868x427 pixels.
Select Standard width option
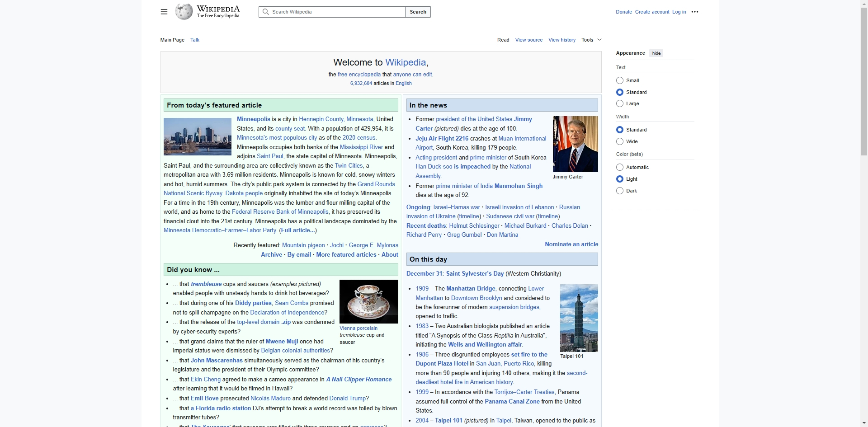[x=620, y=130]
